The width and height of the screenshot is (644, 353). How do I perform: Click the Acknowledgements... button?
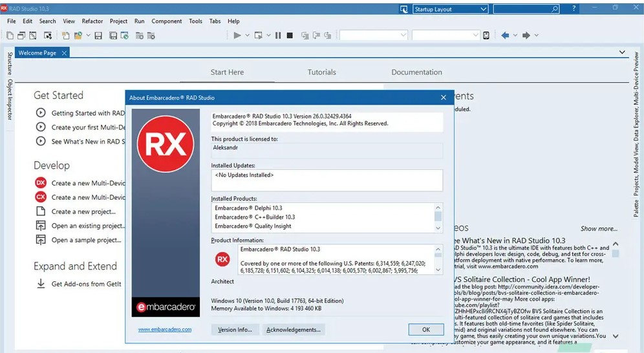tap(294, 330)
